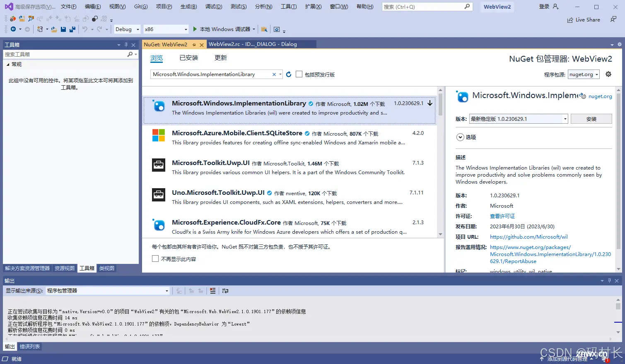This screenshot has width=625, height=364.
Task: Switch to the 更新 tab
Action: tap(221, 58)
